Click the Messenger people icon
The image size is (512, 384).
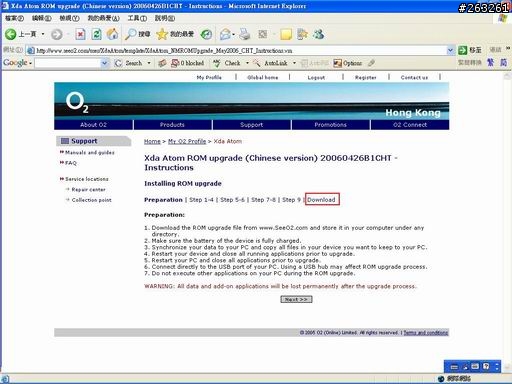click(318, 34)
